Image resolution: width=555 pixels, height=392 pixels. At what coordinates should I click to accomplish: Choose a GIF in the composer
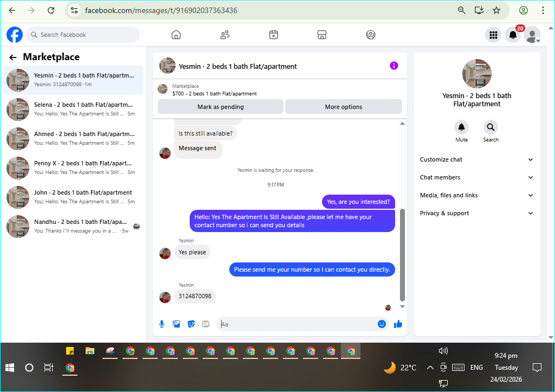click(205, 324)
